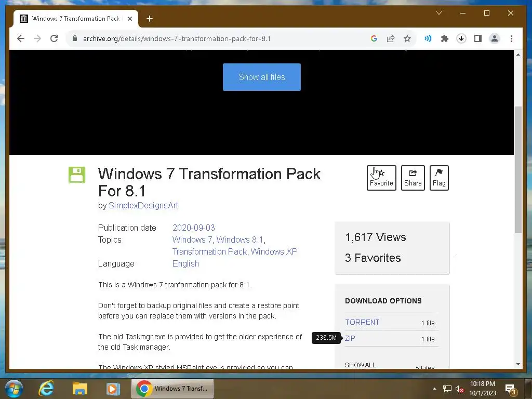This screenshot has width=532, height=399.
Task: Open the tab search chevron
Action: 438,13
